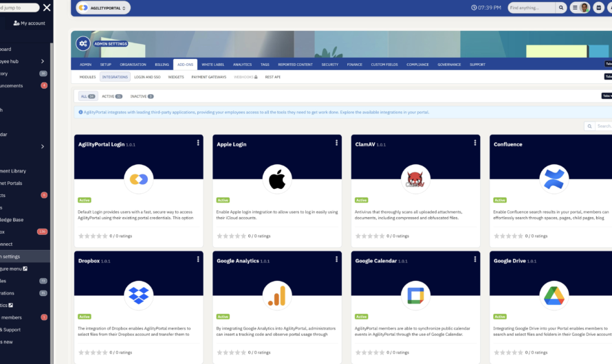Expand the Employee hub sidebar chevron

(x=43, y=61)
